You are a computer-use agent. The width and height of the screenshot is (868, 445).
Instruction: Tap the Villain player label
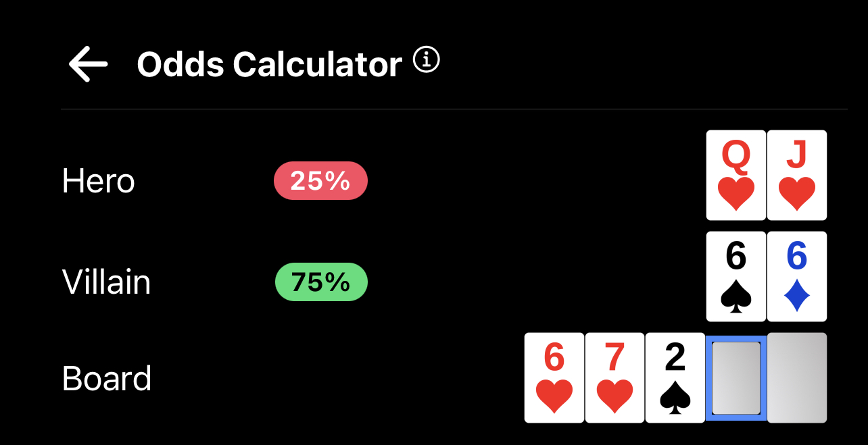click(x=106, y=282)
